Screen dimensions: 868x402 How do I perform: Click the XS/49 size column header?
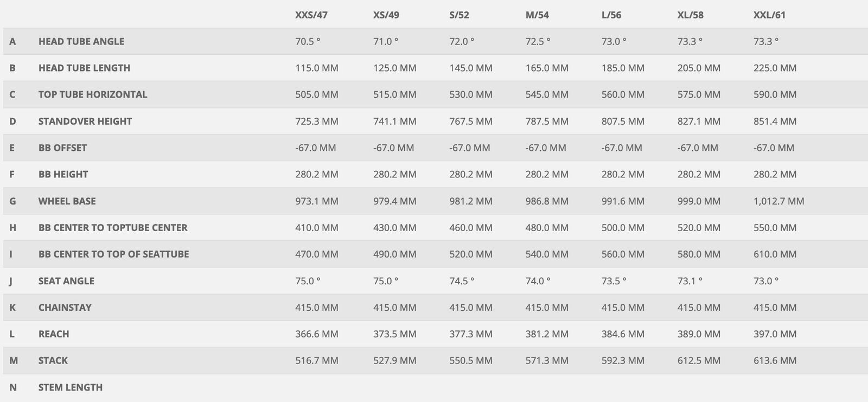click(x=386, y=15)
